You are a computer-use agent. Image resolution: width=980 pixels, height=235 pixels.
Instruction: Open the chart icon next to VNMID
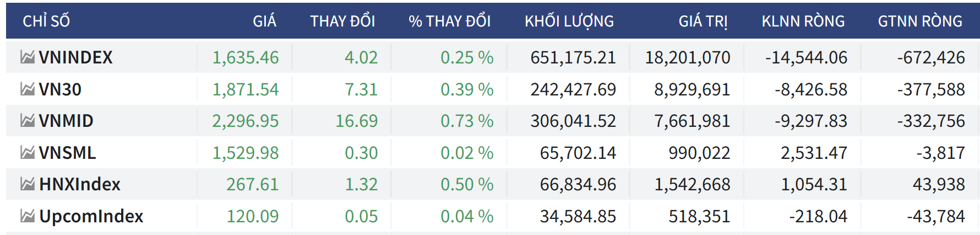coord(28,120)
